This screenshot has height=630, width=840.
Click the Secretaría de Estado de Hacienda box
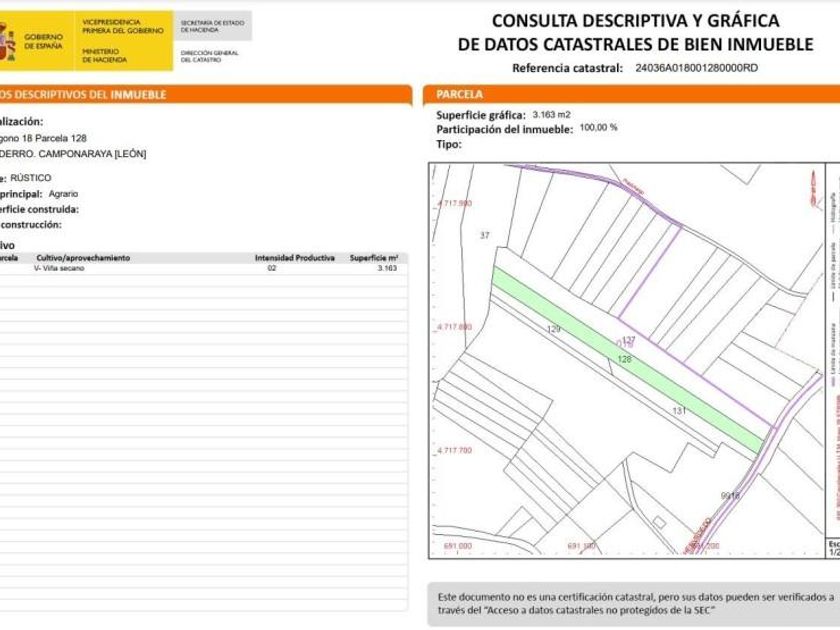(212, 26)
